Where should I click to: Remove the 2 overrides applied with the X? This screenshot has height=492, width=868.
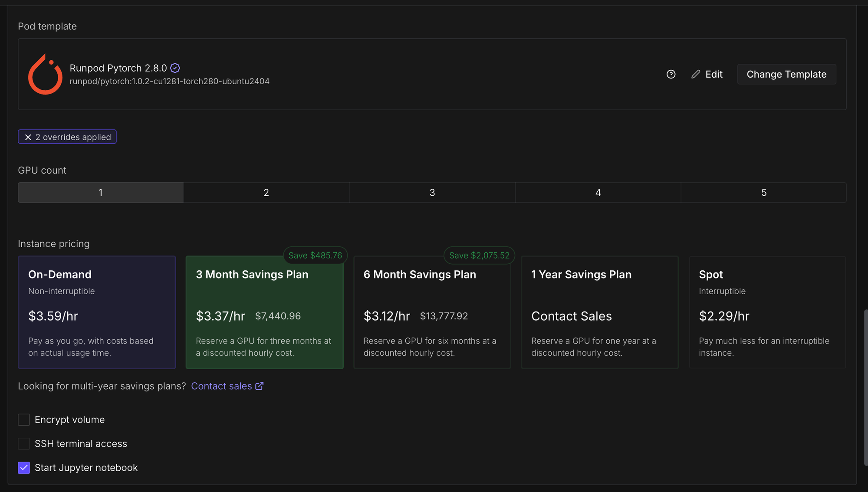(28, 137)
